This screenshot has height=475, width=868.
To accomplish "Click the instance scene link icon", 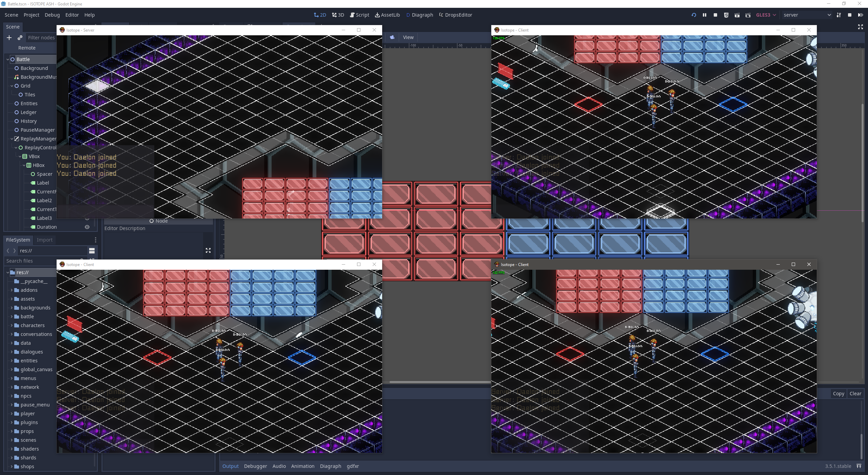I will (20, 38).
